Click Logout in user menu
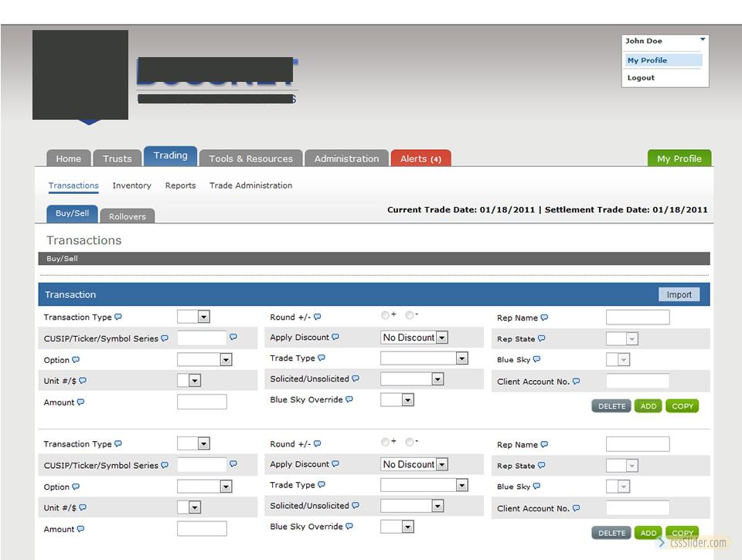The width and height of the screenshot is (742, 560). 641,77
